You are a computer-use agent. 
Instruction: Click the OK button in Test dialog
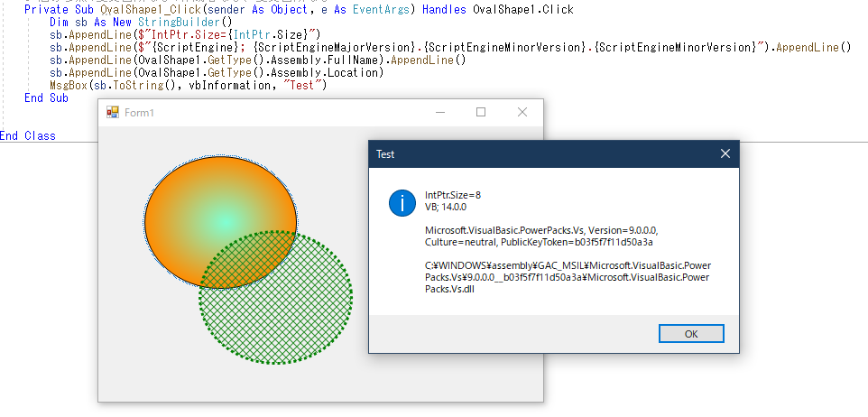690,334
